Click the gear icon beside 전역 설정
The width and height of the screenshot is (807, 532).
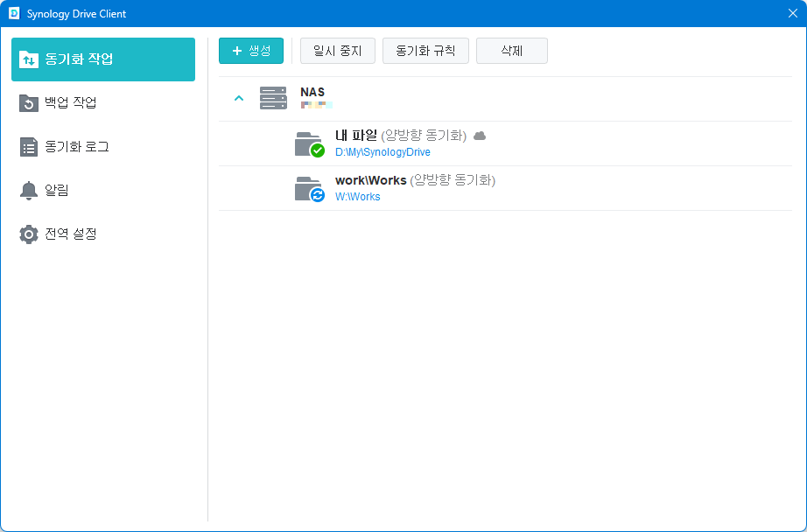[x=28, y=234]
